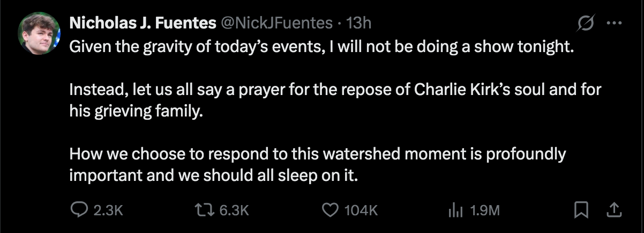
Task: Click the sentence about not doing a show tonight
Action: [321, 47]
